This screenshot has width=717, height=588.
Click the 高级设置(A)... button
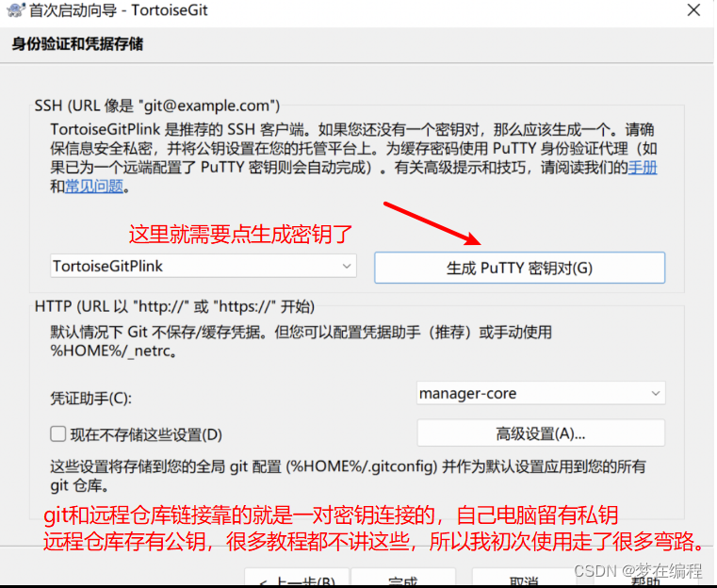coord(541,433)
